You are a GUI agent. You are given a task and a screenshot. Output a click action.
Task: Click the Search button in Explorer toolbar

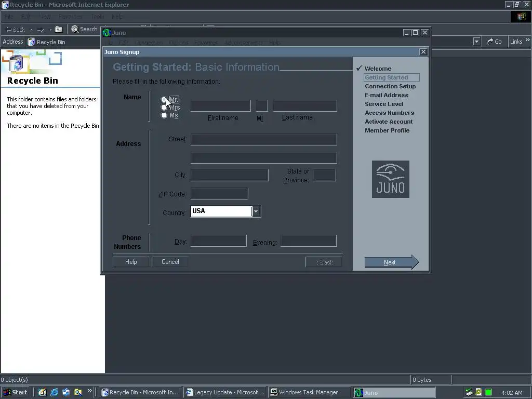pyautogui.click(x=85, y=29)
